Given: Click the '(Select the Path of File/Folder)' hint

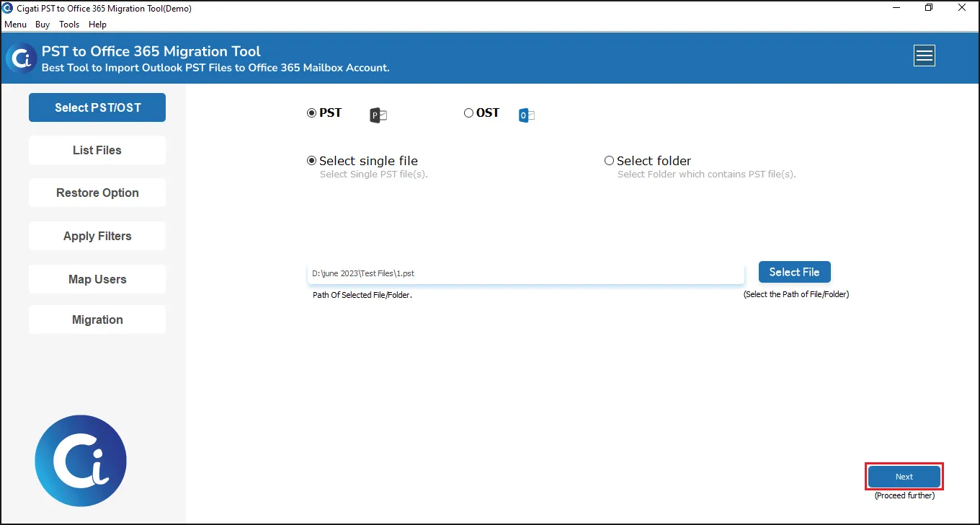Looking at the screenshot, I should coord(796,294).
